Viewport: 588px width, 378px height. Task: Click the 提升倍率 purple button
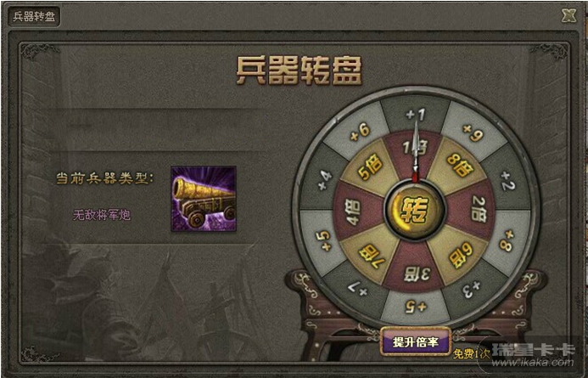click(416, 342)
